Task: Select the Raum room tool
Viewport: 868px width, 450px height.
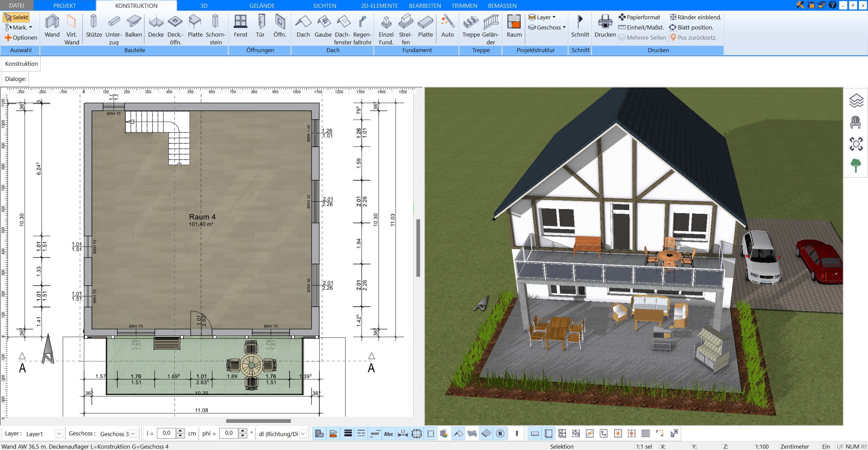Action: (514, 26)
